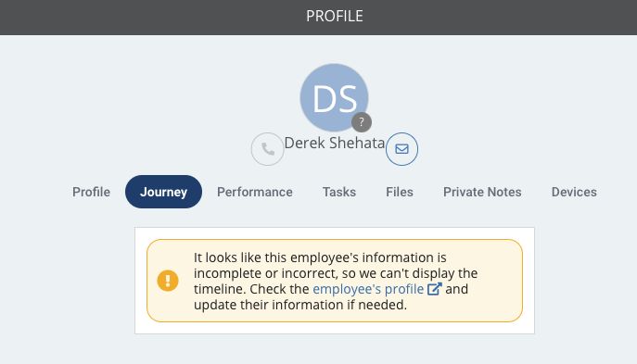Image resolution: width=637 pixels, height=364 pixels.
Task: Click the DS avatar circle
Action: click(x=335, y=98)
